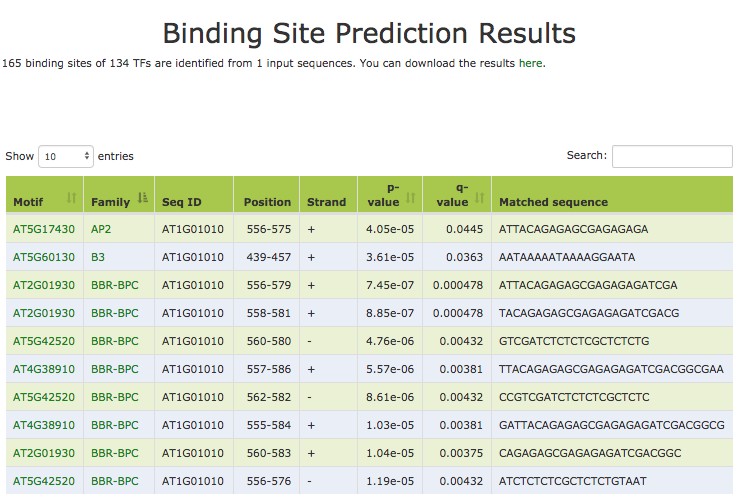The image size is (743, 498).
Task: Click the Matched sequence column header
Action: [553, 202]
